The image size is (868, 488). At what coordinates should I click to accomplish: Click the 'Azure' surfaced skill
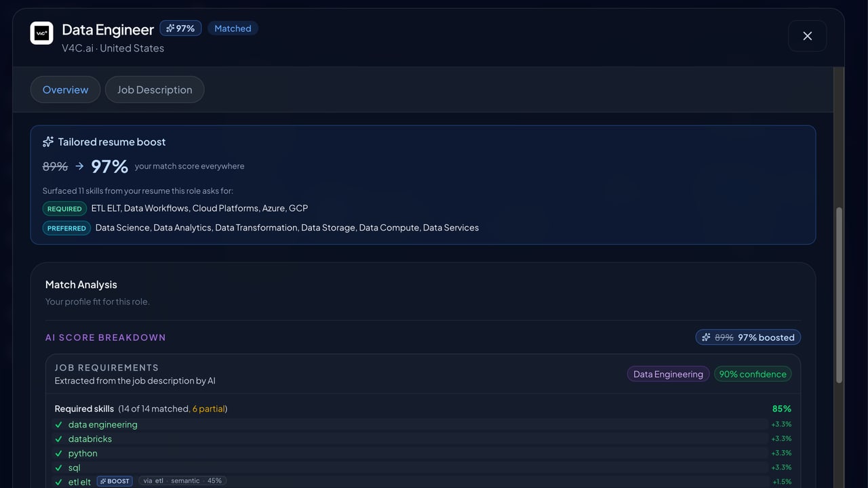click(273, 208)
